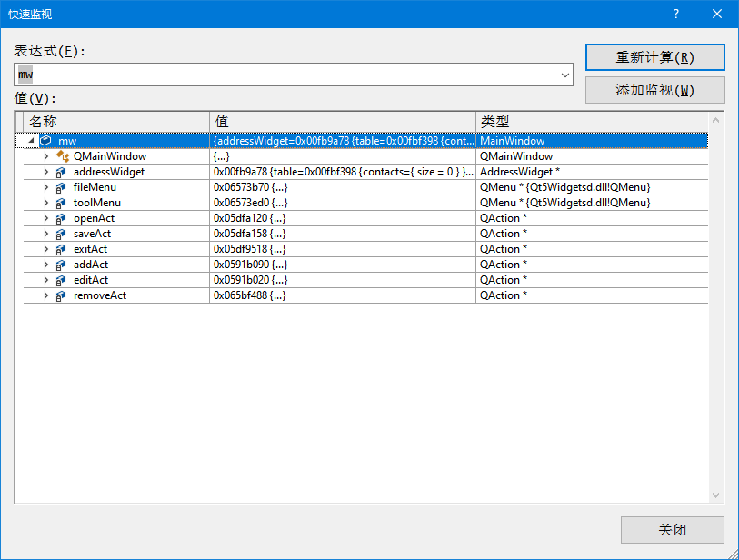
Task: Expand the addressWidget node
Action: click(x=45, y=172)
